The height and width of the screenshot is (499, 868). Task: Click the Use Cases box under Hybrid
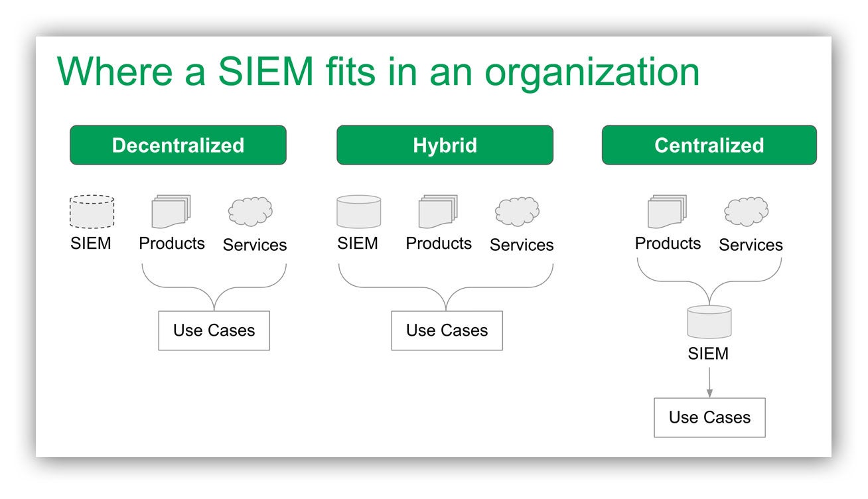click(447, 330)
